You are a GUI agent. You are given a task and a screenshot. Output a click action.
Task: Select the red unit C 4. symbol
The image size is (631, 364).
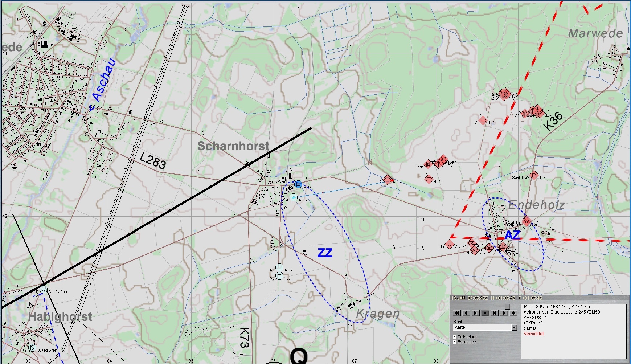(483, 120)
